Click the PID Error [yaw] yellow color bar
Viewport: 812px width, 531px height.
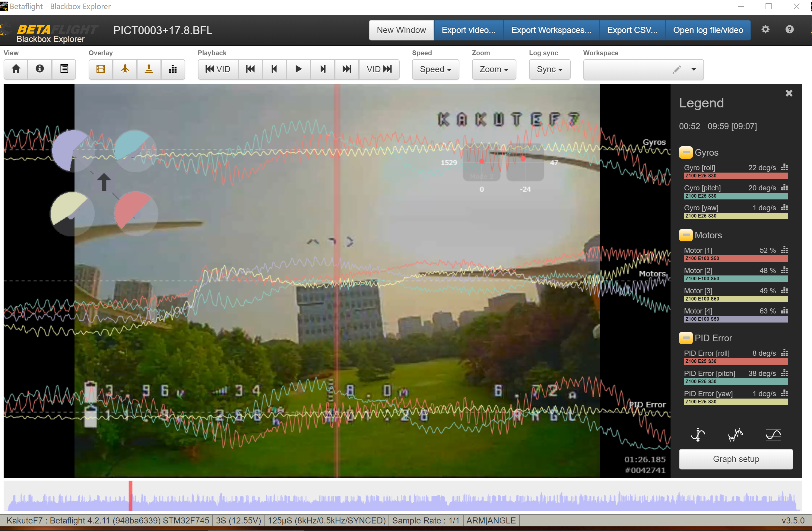click(736, 402)
